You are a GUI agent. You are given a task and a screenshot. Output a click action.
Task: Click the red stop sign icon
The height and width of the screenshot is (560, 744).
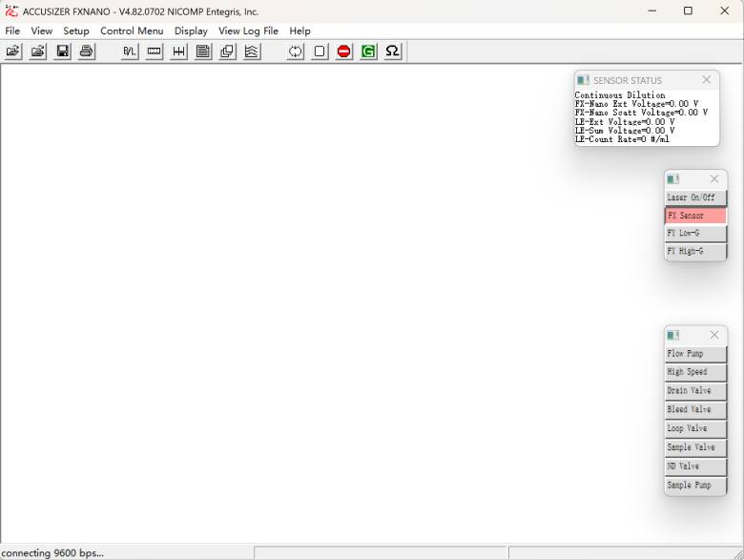[344, 52]
